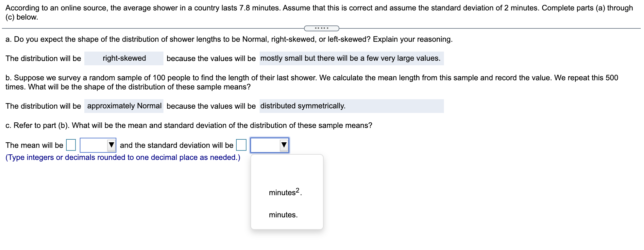Select "minutes." from the open units list

click(283, 215)
